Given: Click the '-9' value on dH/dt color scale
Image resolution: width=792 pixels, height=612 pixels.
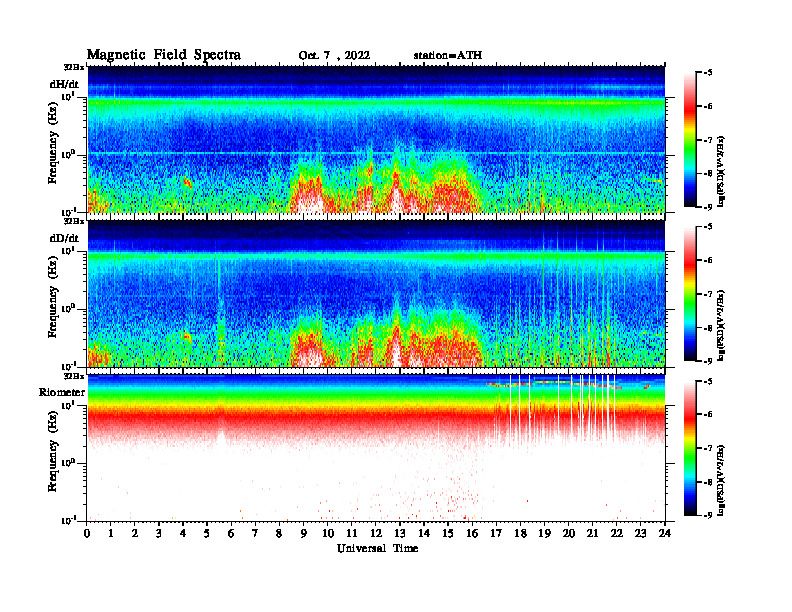Looking at the screenshot, I should point(708,207).
